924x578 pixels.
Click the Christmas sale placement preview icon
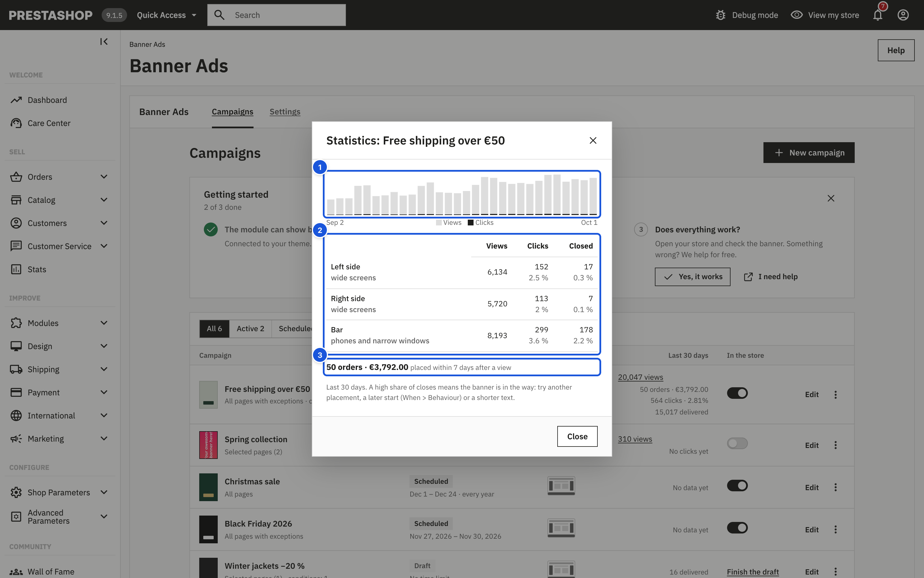point(561,486)
